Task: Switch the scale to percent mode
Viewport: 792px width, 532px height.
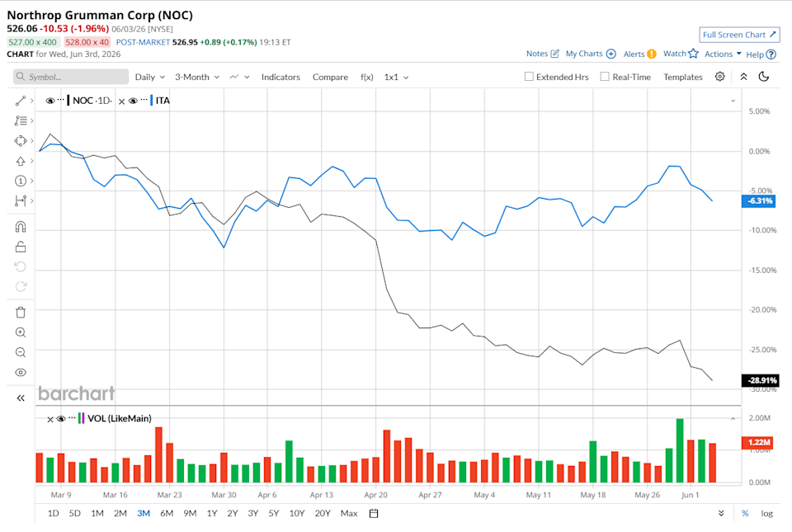Action: (x=745, y=513)
